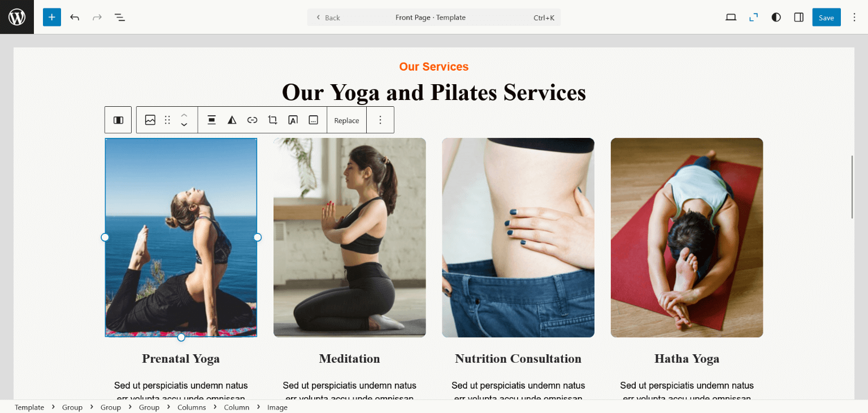Click the Image block type icon
The image size is (868, 413).
click(x=150, y=120)
